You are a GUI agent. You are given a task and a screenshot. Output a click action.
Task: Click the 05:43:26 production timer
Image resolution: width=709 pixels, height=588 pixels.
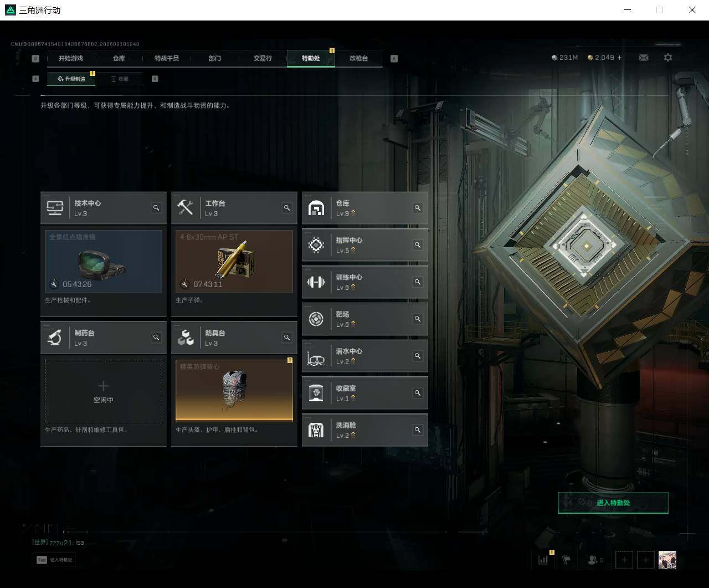coord(77,284)
